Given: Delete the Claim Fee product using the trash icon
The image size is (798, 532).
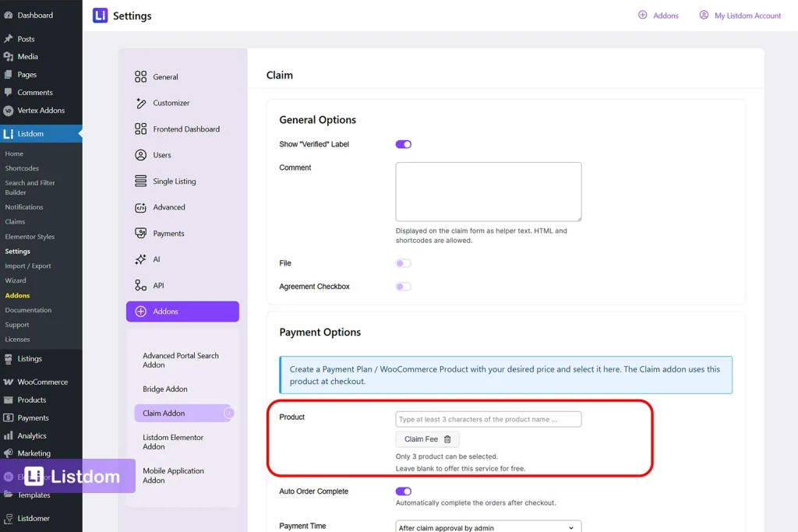Looking at the screenshot, I should [449, 439].
